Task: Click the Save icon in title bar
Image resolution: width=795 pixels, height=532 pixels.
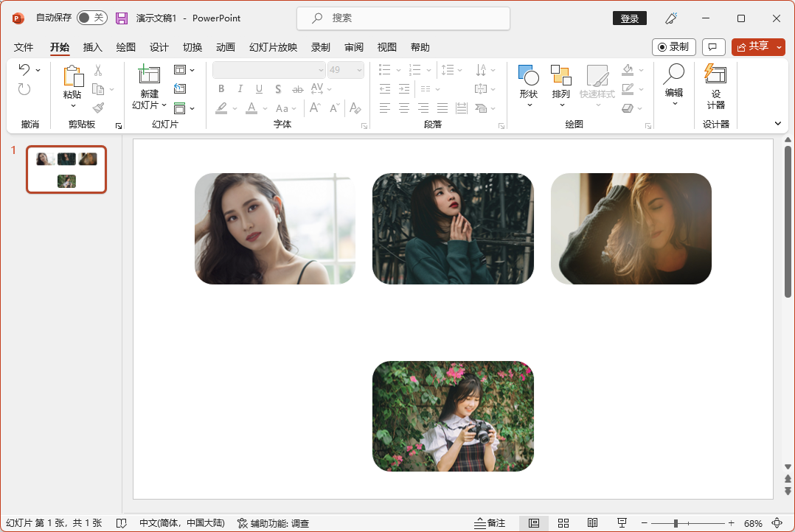Action: point(122,18)
